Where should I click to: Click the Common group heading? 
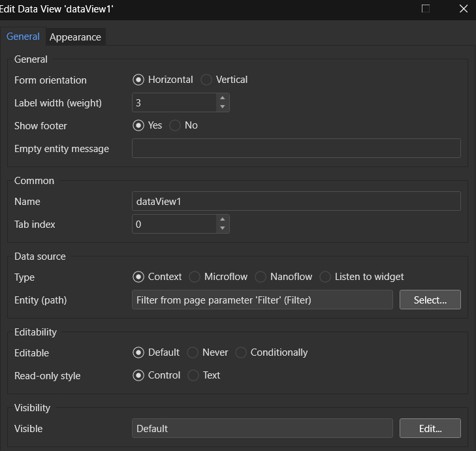35,181
